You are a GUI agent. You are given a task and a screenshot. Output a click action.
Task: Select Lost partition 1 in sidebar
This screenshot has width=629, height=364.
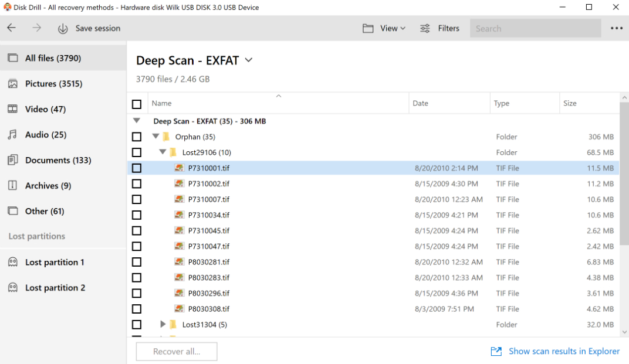pyautogui.click(x=63, y=262)
